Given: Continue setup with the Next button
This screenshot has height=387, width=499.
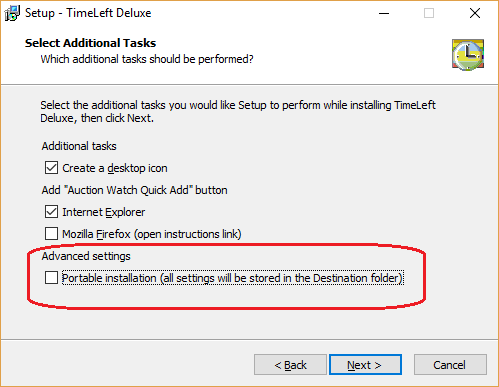Looking at the screenshot, I should click(365, 365).
